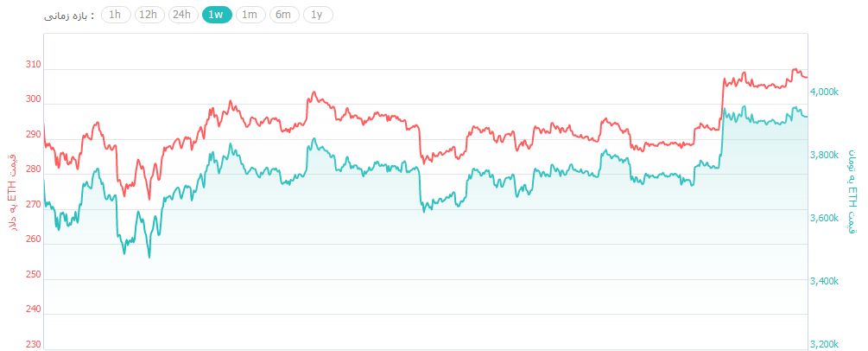Click the active 1w range button
The image size is (868, 351).
[x=216, y=15]
